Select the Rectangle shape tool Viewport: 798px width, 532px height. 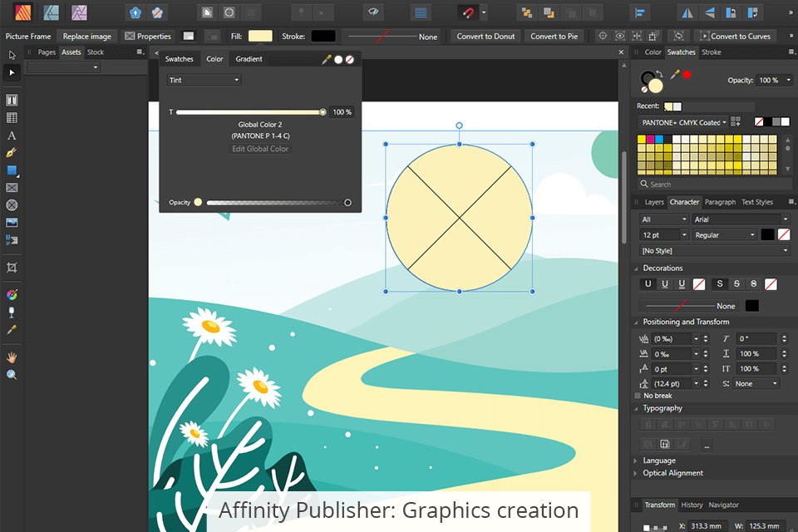click(x=12, y=170)
